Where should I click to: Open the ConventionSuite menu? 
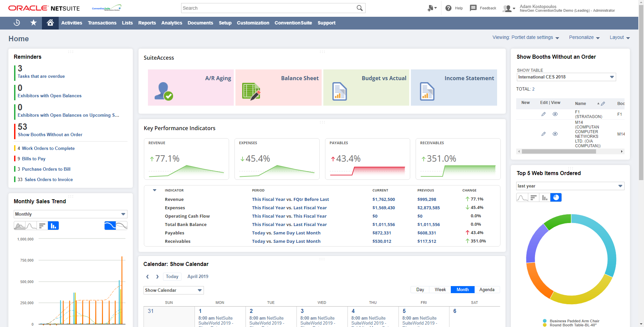(x=293, y=23)
